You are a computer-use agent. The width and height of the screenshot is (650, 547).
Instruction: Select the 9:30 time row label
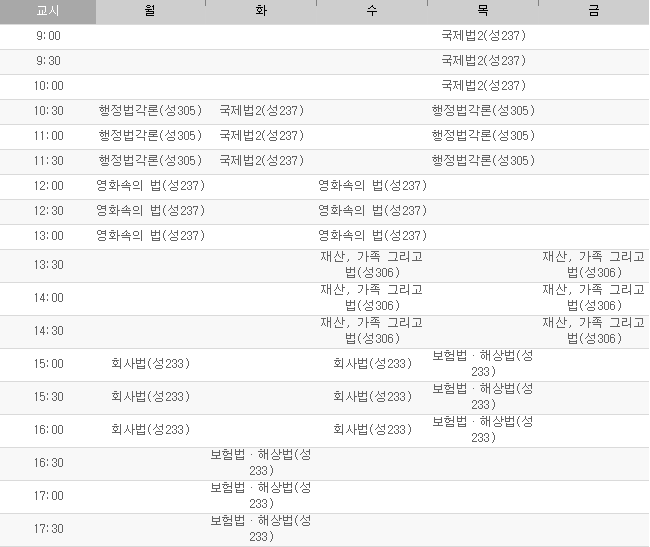pos(48,61)
